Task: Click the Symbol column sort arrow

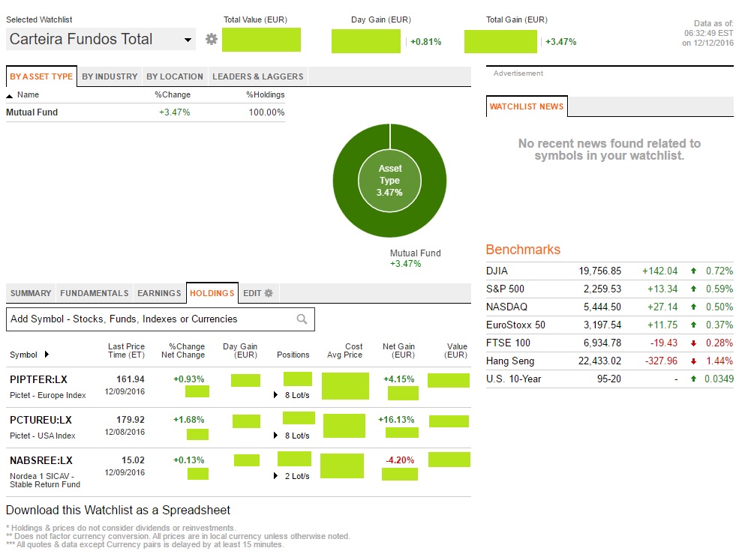Action: [x=47, y=355]
